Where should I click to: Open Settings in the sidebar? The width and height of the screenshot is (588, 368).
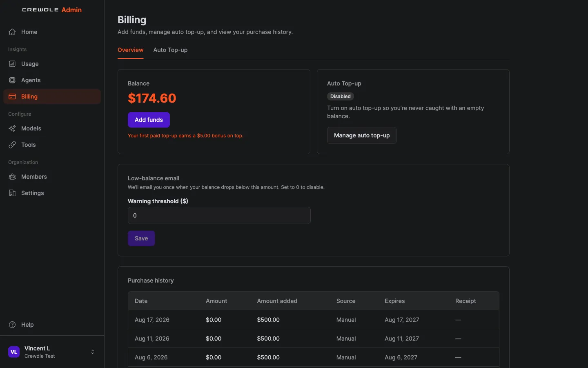click(x=52, y=193)
